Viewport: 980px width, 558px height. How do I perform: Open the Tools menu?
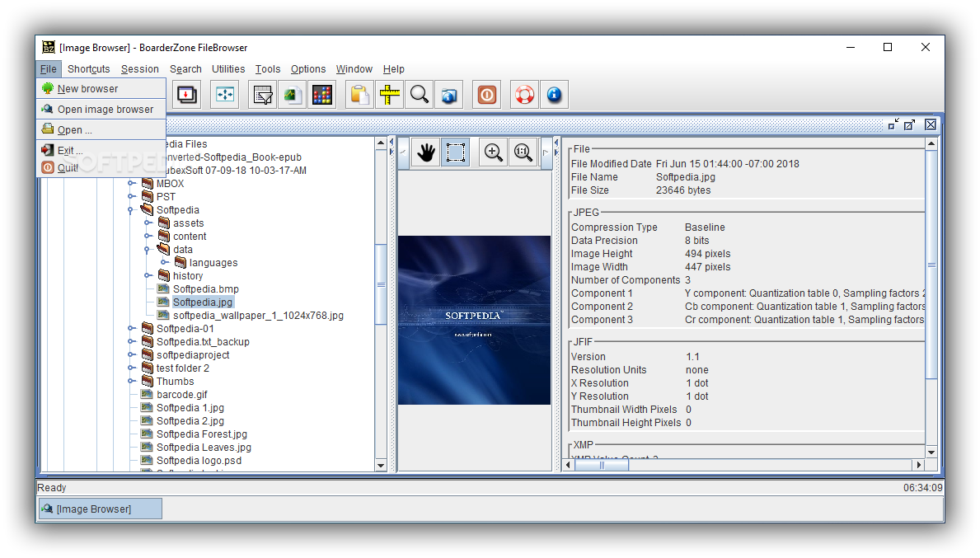(x=268, y=69)
